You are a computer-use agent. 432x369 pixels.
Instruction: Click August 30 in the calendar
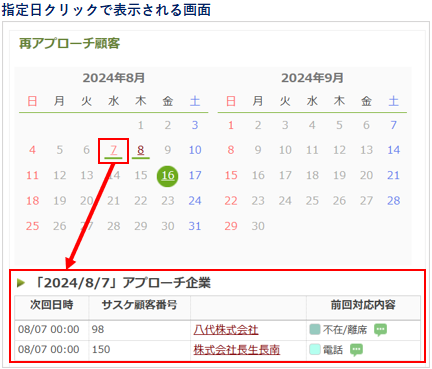pyautogui.click(x=168, y=226)
